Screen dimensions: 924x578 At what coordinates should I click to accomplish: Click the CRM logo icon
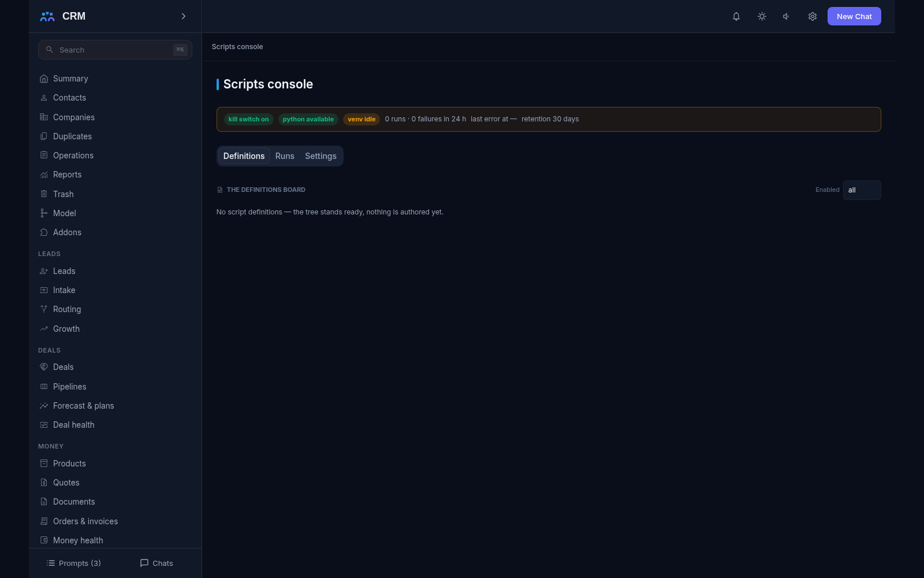pyautogui.click(x=47, y=16)
